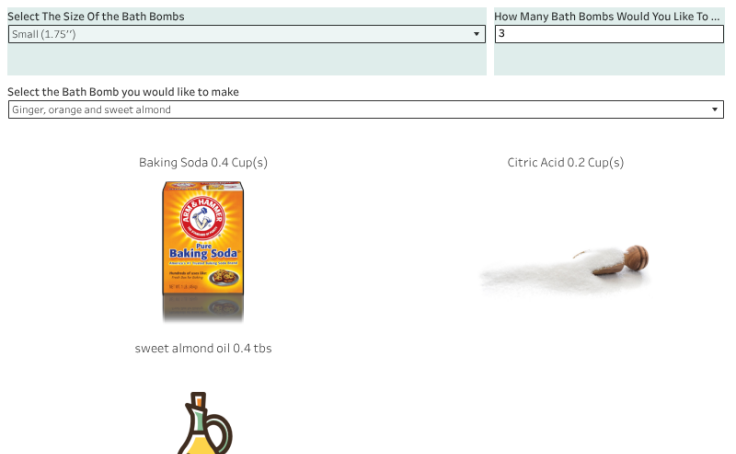Click the 'sweet almond oil 0.4 tbs' label
The height and width of the screenshot is (454, 736).
[203, 348]
